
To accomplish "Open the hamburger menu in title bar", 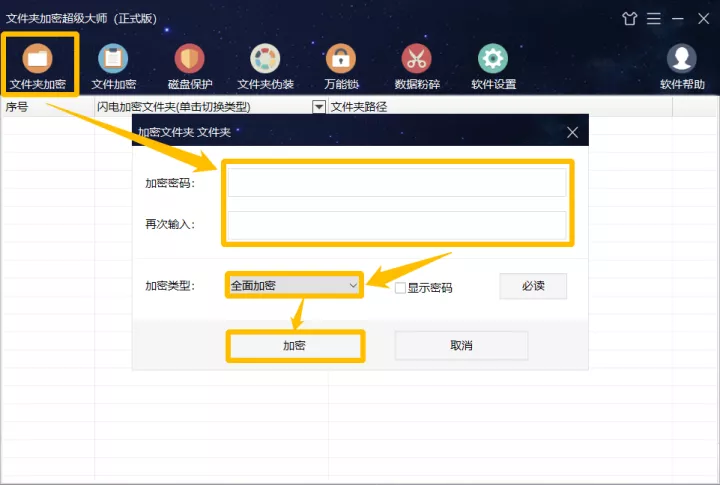I will coord(654,19).
